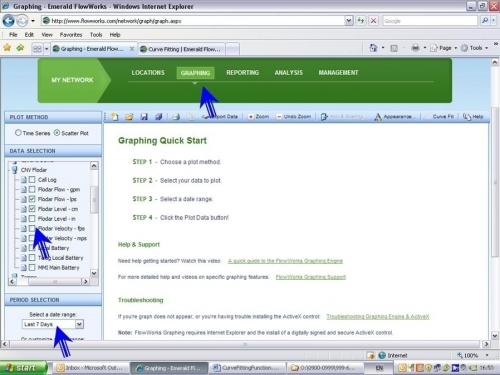Viewport: 500px width, 375px height.
Task: Open the Page menu dropdown
Action: [x=456, y=48]
